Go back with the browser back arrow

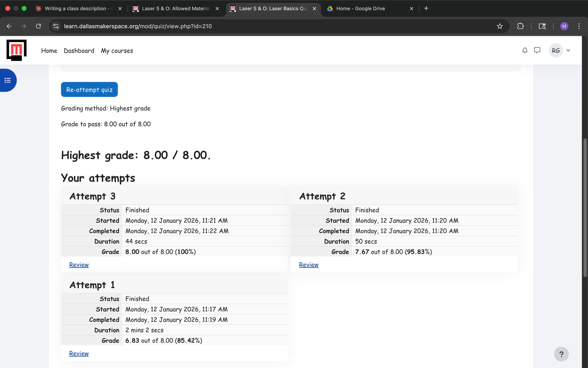[x=9, y=26]
